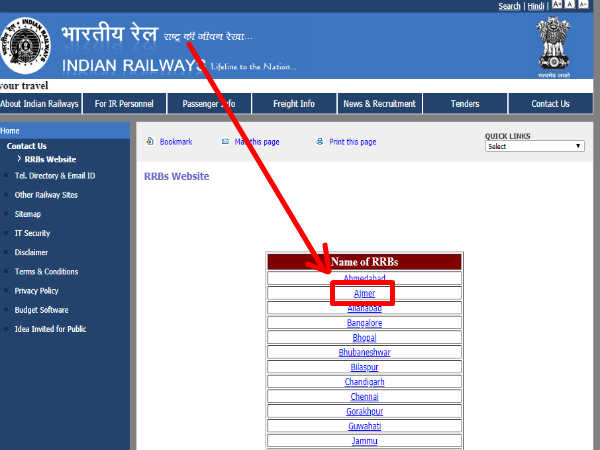The image size is (600, 450).
Task: Reset font size with A icon
Action: coord(570,5)
